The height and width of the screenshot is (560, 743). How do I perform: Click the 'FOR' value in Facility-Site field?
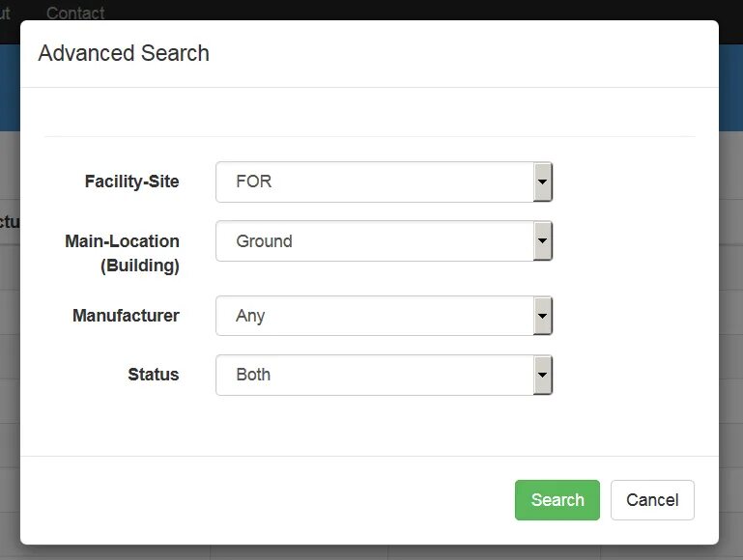[x=254, y=182]
